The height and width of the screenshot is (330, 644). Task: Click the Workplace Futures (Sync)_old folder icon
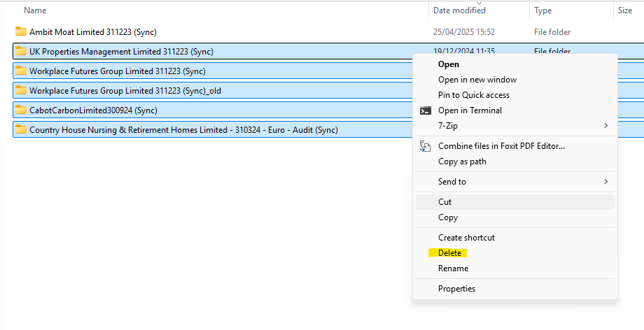coord(21,90)
